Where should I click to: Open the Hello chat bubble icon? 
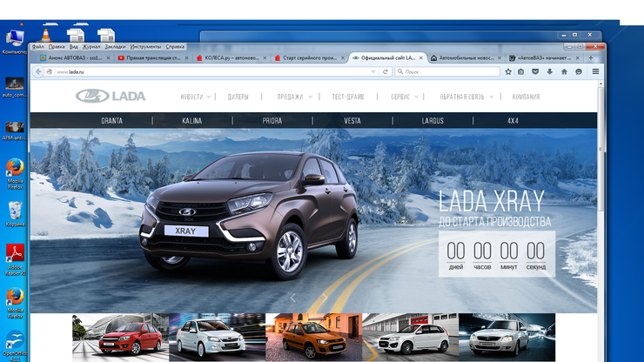(x=578, y=71)
